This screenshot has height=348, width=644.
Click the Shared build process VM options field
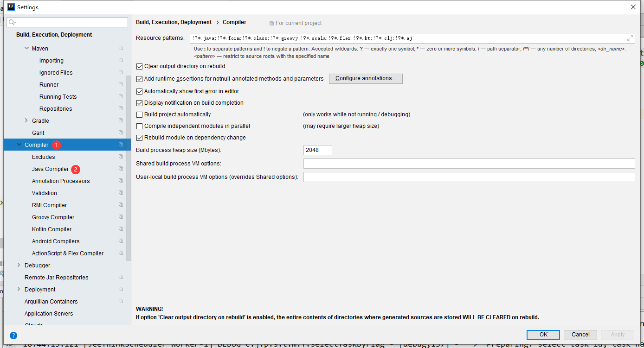[x=469, y=164]
